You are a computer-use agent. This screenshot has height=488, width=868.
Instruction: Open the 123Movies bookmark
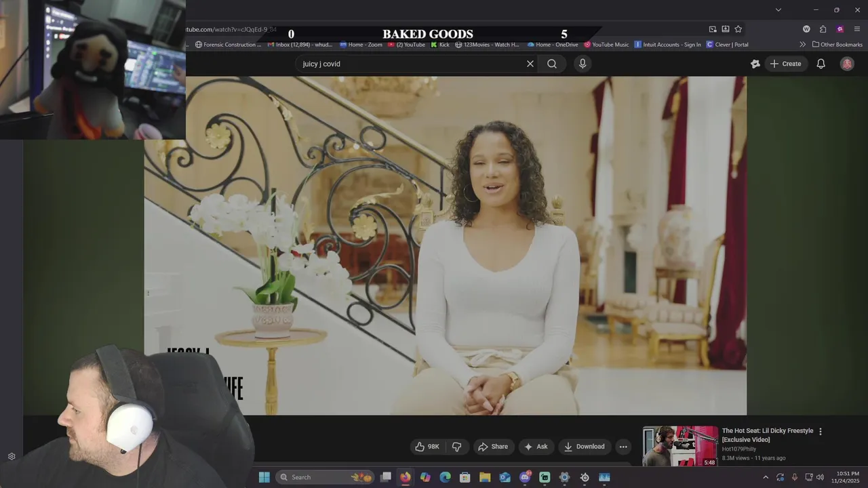point(487,45)
